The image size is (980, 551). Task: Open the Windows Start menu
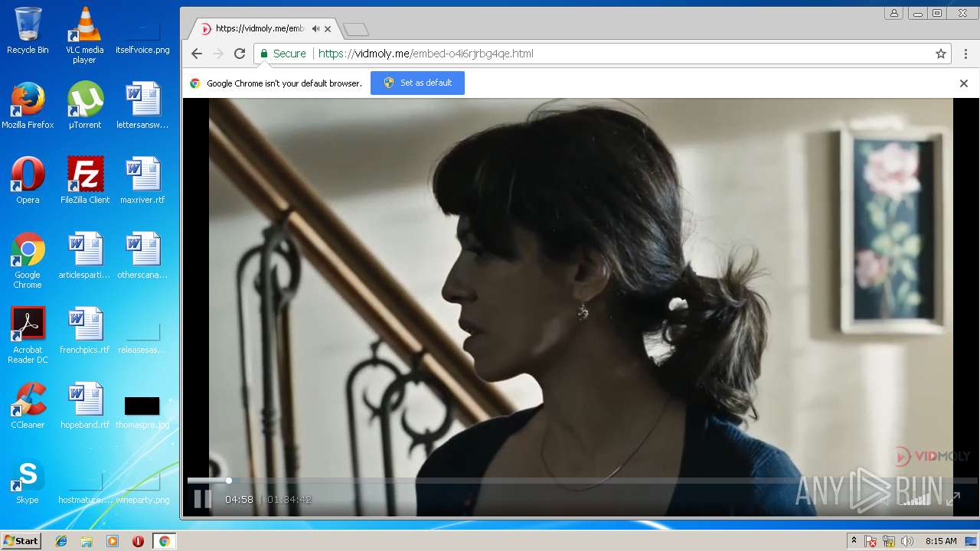point(21,541)
